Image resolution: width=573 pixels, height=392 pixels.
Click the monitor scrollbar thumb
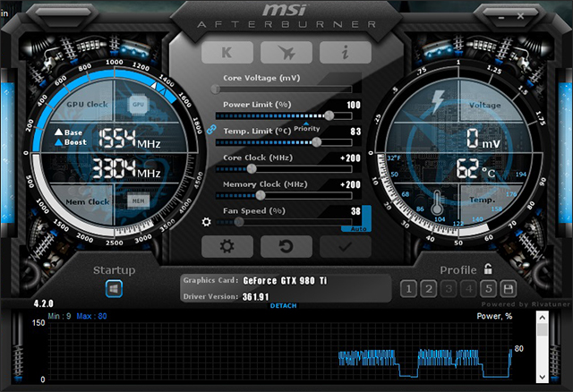tap(543, 330)
